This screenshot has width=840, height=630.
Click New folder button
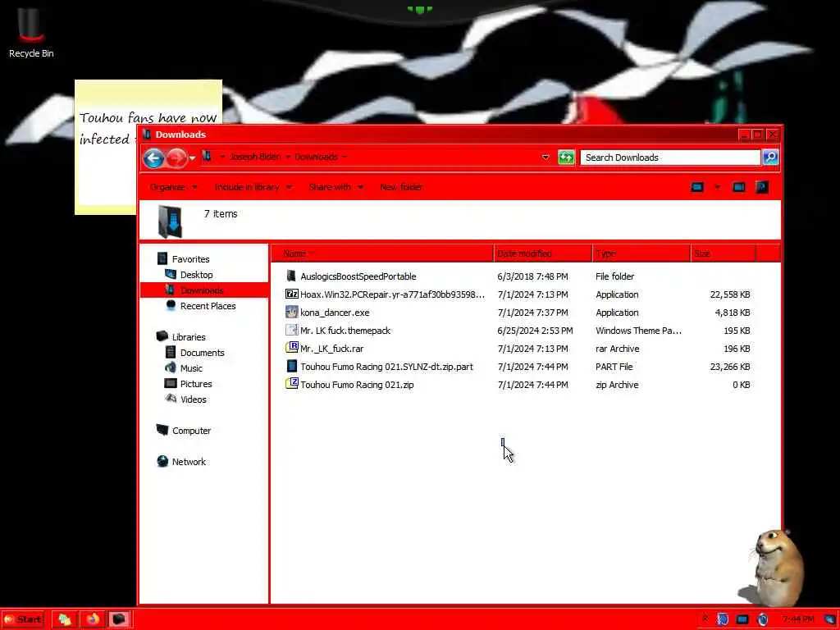click(401, 187)
